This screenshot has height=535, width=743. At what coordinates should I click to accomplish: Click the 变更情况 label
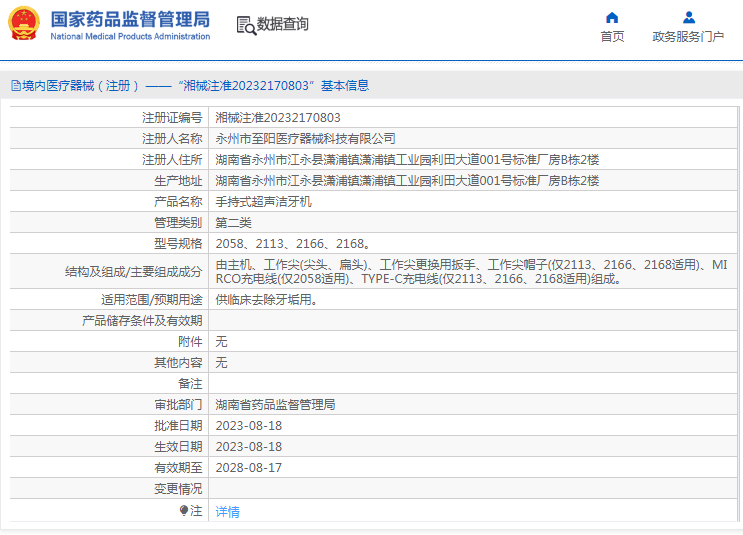178,489
